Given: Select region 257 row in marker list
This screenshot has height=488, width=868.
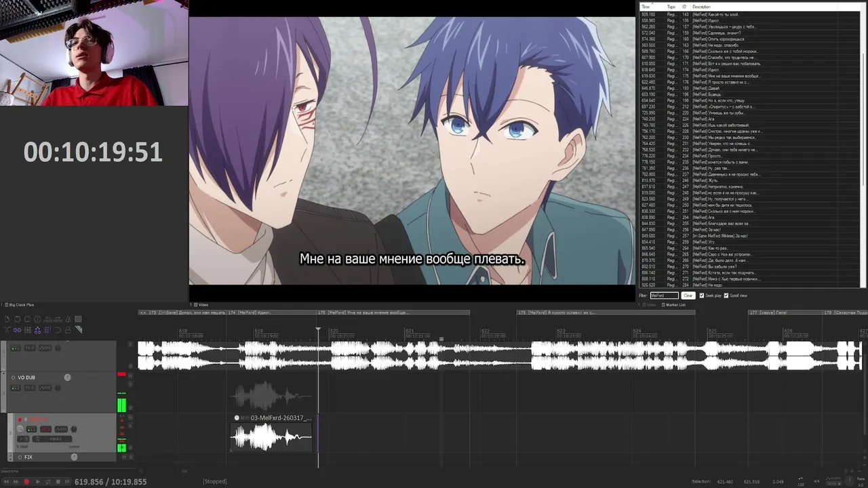Looking at the screenshot, I should coord(750,236).
